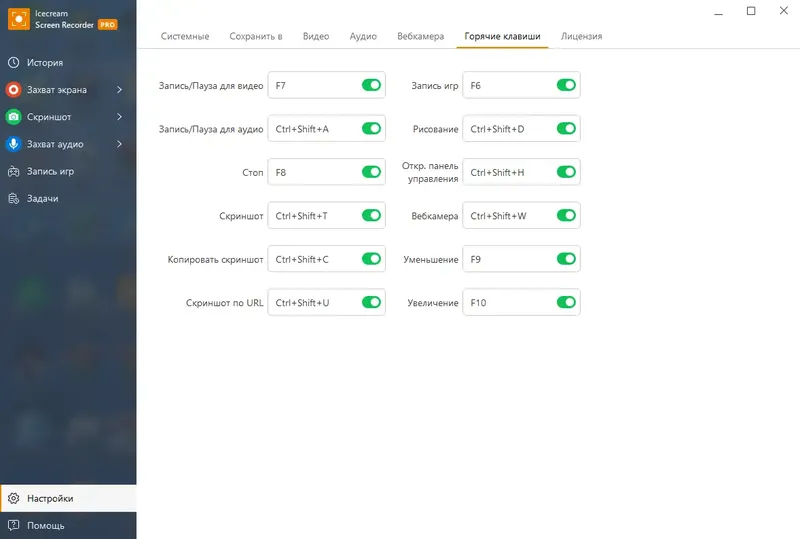The width and height of the screenshot is (800, 539).
Task: Disable the Запись игр F6 hotkey toggle
Action: [x=566, y=85]
